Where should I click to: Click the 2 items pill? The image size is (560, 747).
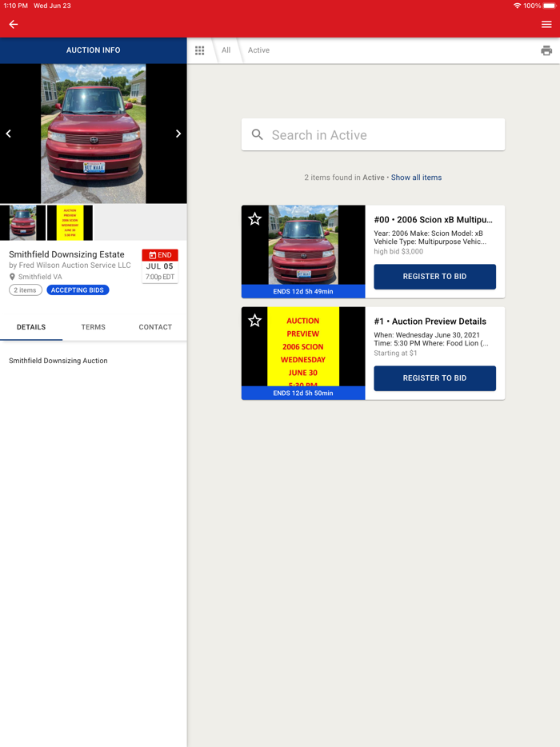coord(26,290)
